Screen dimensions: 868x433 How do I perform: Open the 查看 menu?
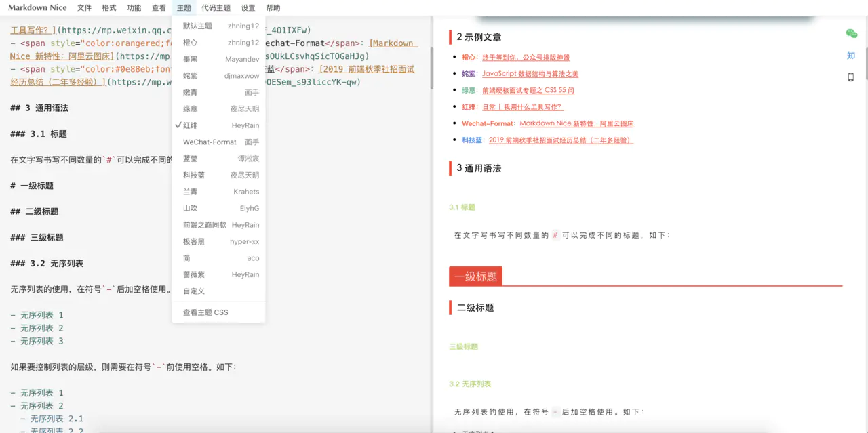(159, 8)
